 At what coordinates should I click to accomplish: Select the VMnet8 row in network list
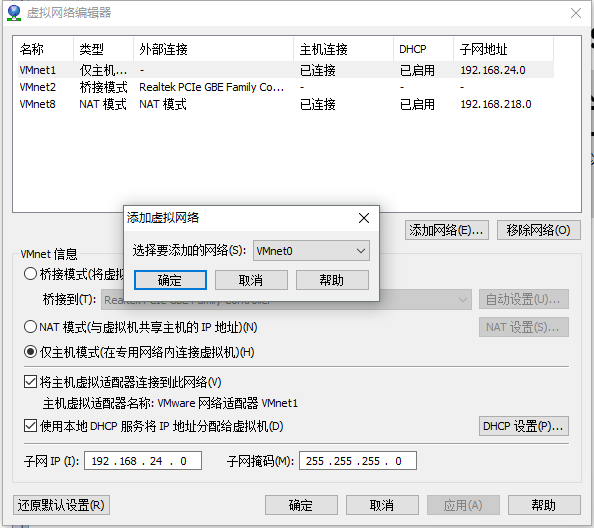point(286,104)
